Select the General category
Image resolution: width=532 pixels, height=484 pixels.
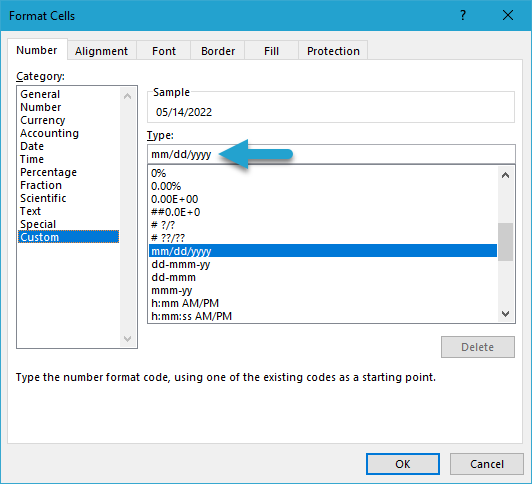pyautogui.click(x=68, y=94)
